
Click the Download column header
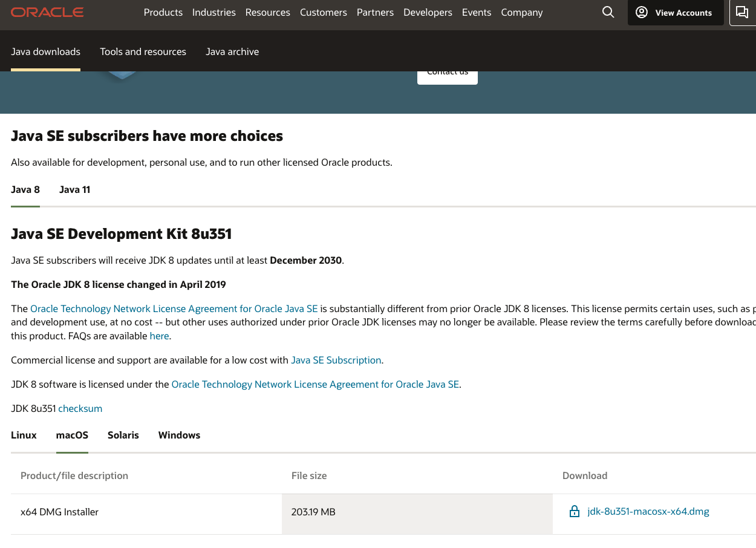point(585,475)
